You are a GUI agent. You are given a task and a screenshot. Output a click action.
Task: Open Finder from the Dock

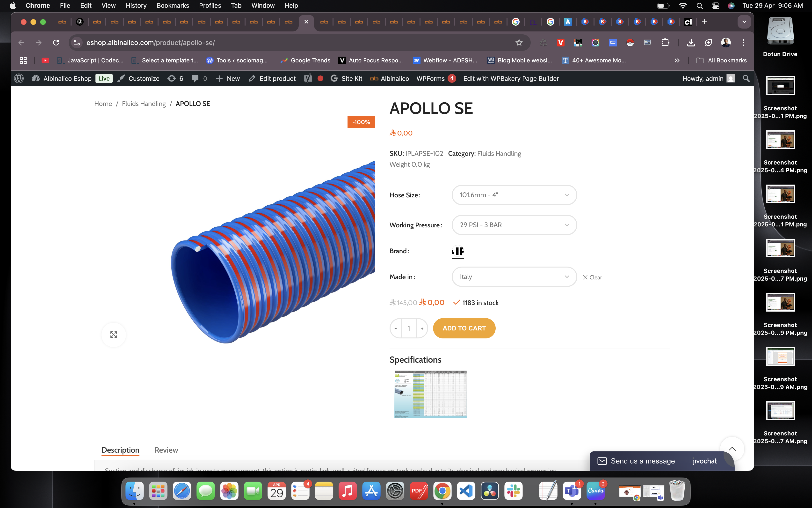point(135,491)
